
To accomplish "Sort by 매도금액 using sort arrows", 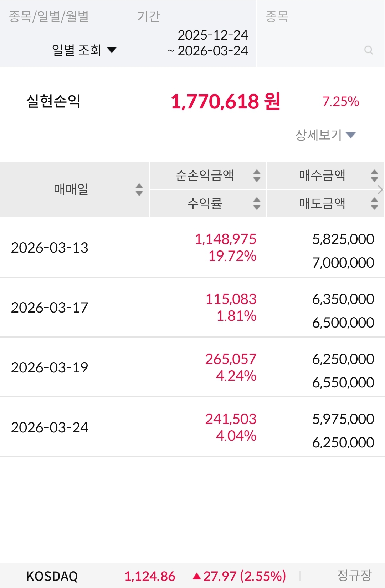I will pyautogui.click(x=374, y=203).
